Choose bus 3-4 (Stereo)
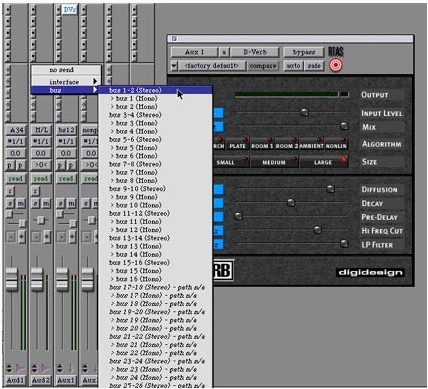 tap(155, 115)
